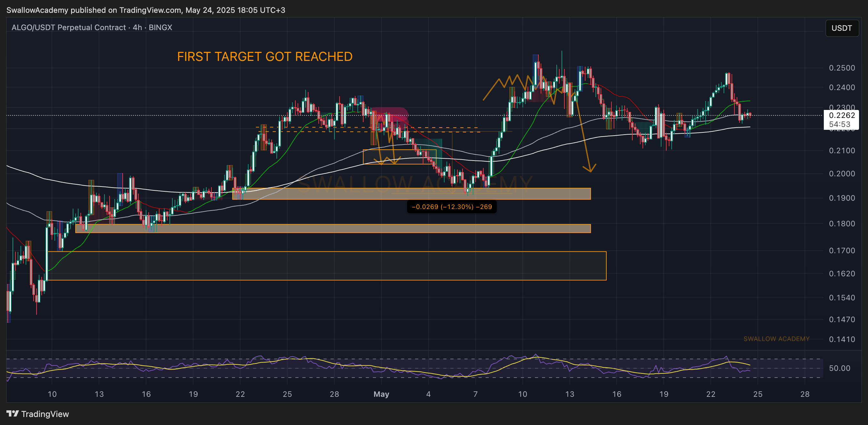Click date 10 at left of time axis

point(52,394)
